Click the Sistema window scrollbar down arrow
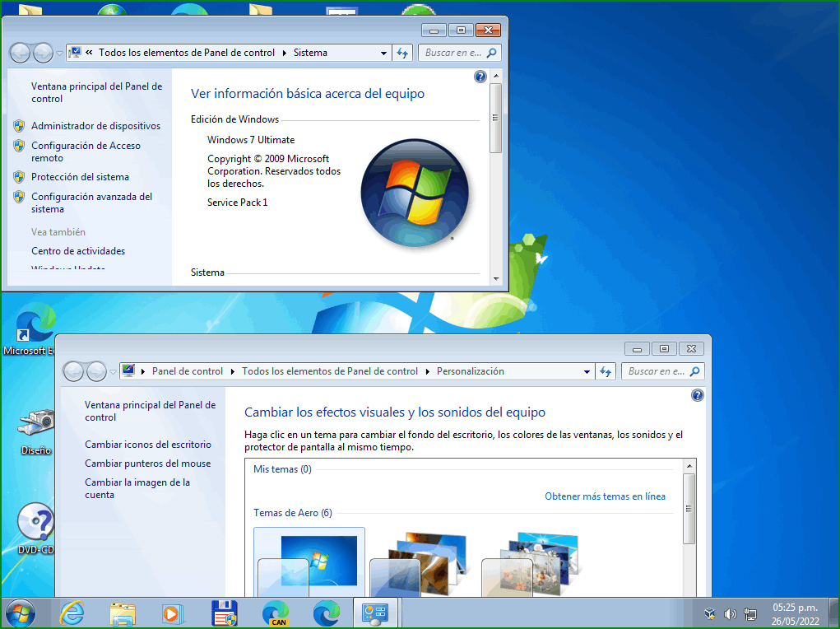Image resolution: width=840 pixels, height=629 pixels. [x=496, y=279]
